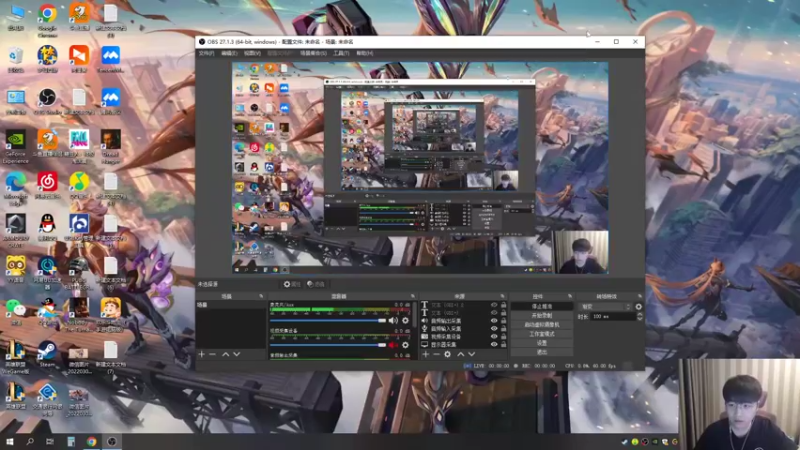Open the 渐变 transition dropdown
Screen dimensions: 800x450
[606, 307]
